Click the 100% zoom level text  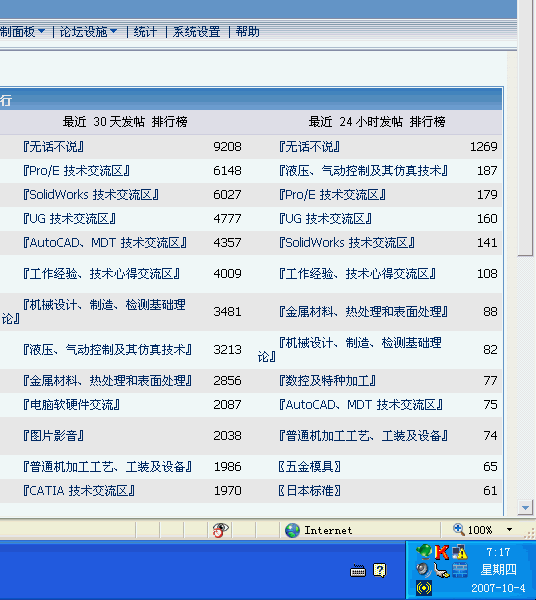tap(480, 530)
